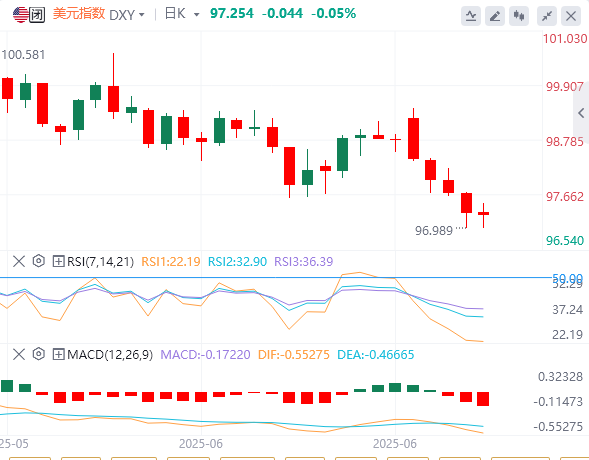The width and height of the screenshot is (589, 460).
Task: Open the DXY symbol dropdown
Action: point(127,15)
